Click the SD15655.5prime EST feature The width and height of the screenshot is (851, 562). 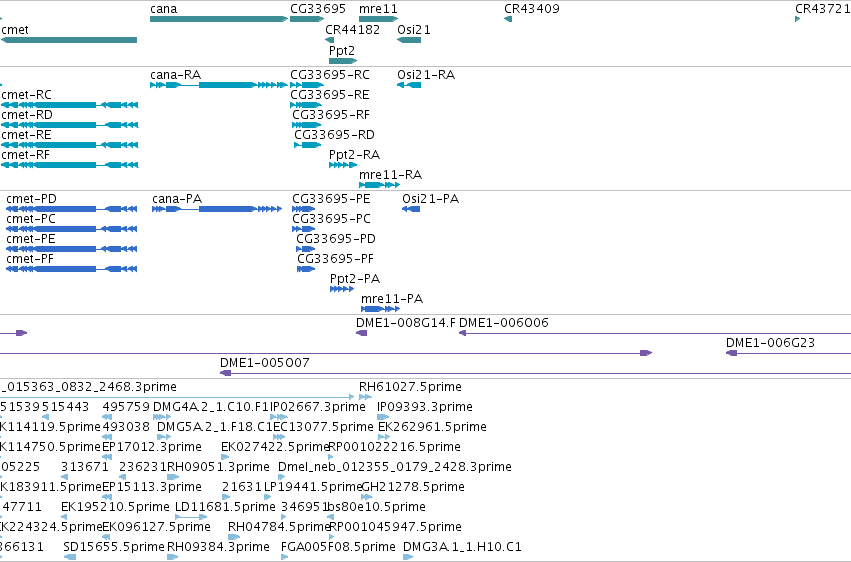coord(69,557)
